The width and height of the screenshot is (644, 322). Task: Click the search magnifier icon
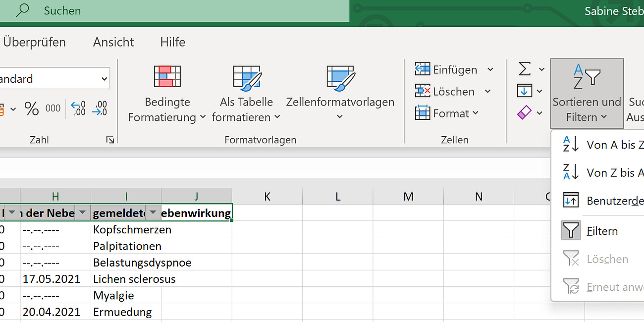click(22, 10)
